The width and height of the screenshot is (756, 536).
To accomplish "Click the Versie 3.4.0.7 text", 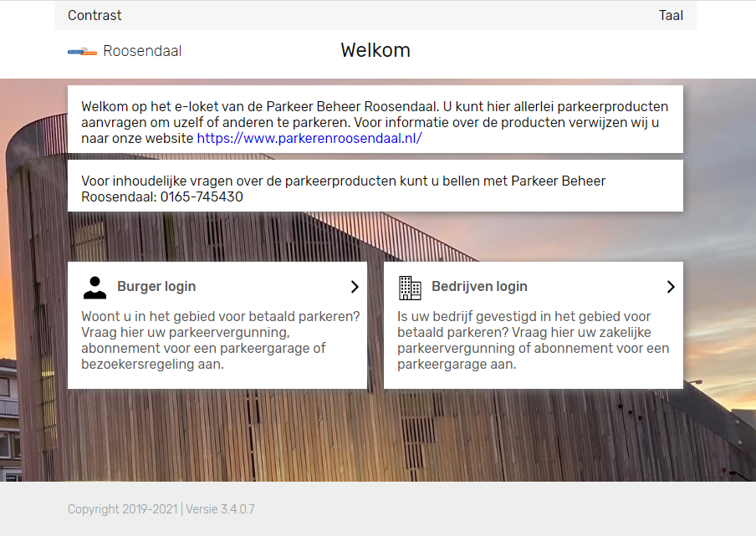I will 220,509.
